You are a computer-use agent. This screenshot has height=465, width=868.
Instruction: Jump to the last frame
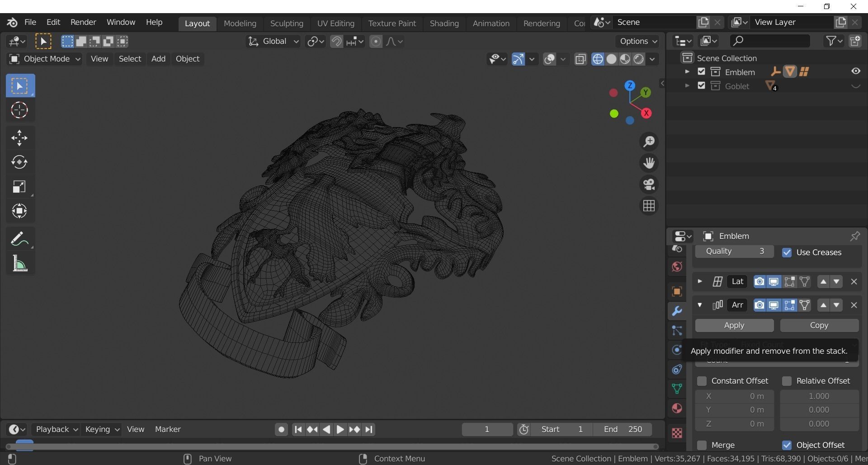coord(369,429)
